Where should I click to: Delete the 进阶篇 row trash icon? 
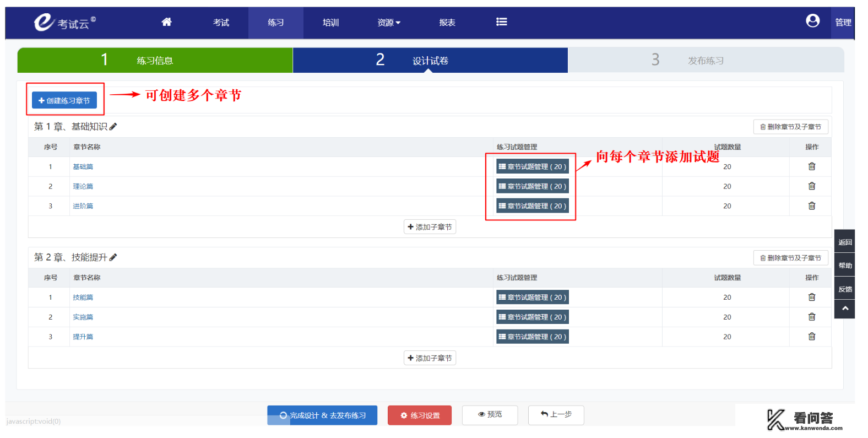point(811,206)
